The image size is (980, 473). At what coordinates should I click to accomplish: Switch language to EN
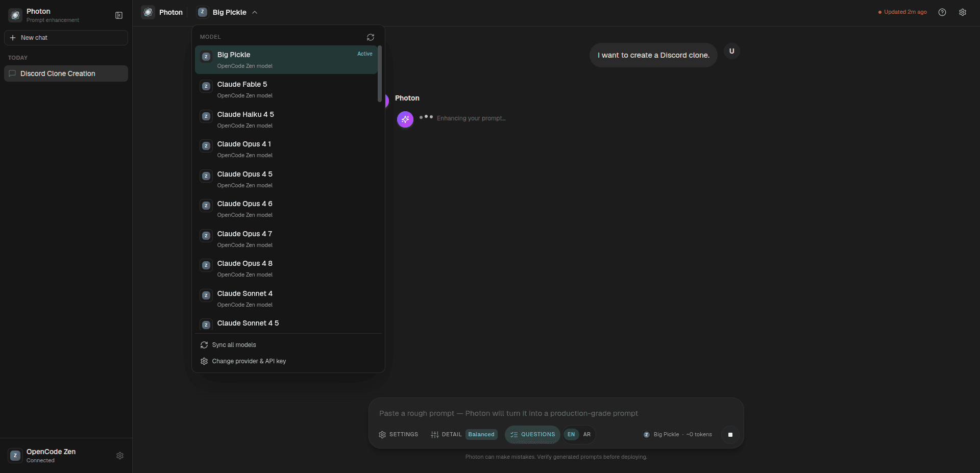pos(571,435)
